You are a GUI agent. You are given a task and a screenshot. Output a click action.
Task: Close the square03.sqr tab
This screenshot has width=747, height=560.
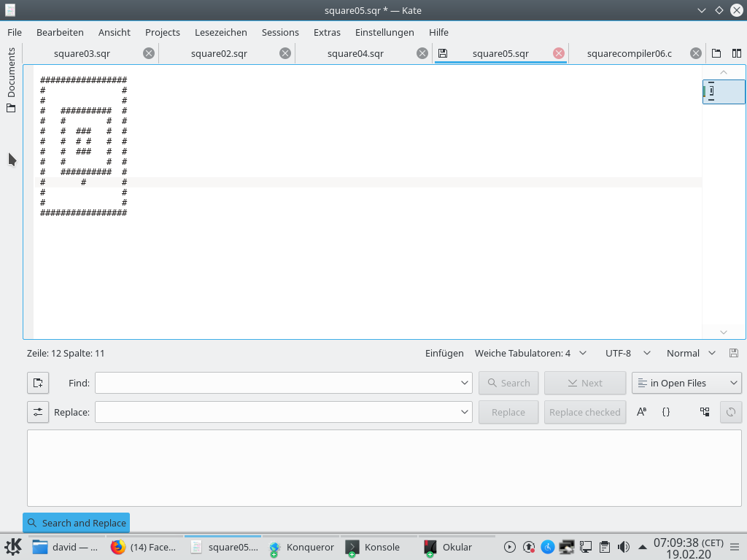point(149,53)
